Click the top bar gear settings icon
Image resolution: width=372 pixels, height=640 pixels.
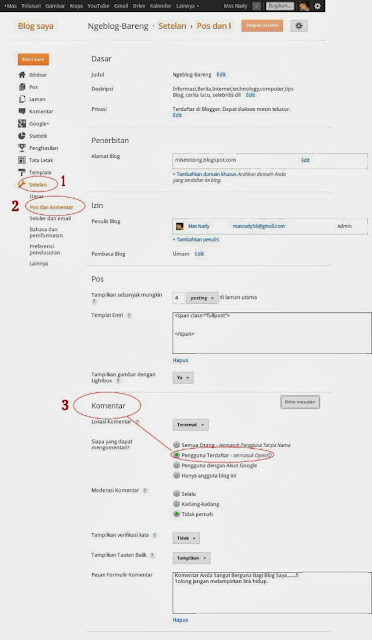[317, 6]
